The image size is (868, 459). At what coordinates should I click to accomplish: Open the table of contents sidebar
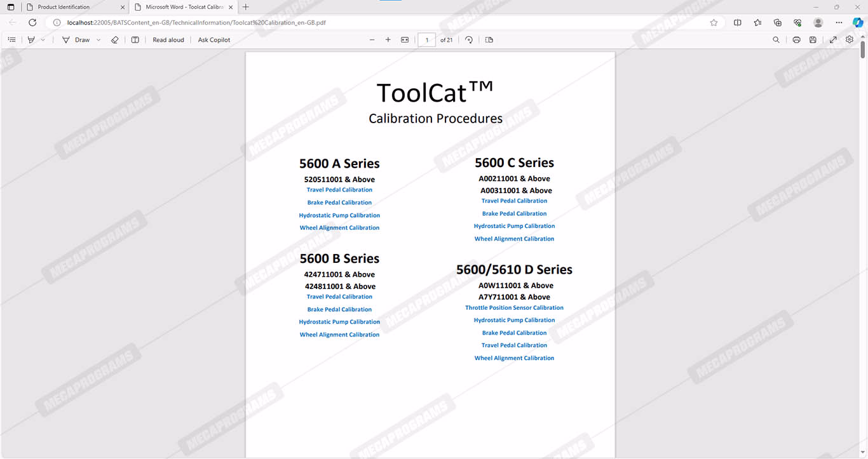click(x=11, y=39)
